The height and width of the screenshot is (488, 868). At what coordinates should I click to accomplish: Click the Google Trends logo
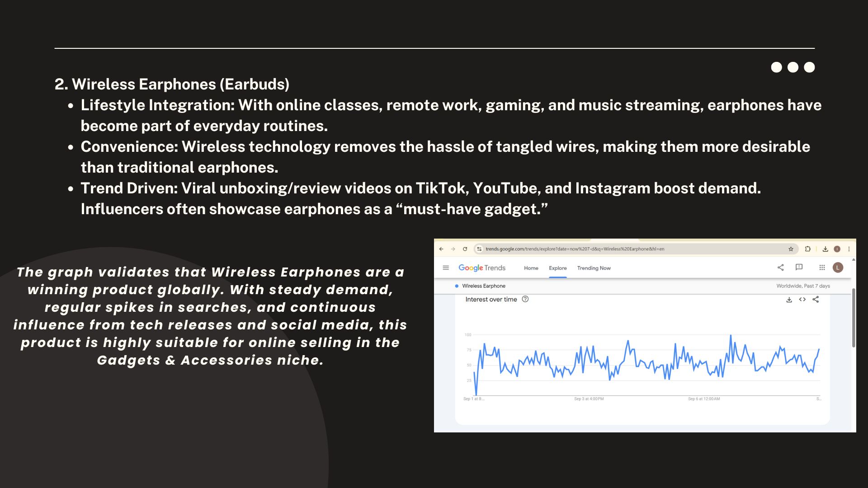pos(482,268)
